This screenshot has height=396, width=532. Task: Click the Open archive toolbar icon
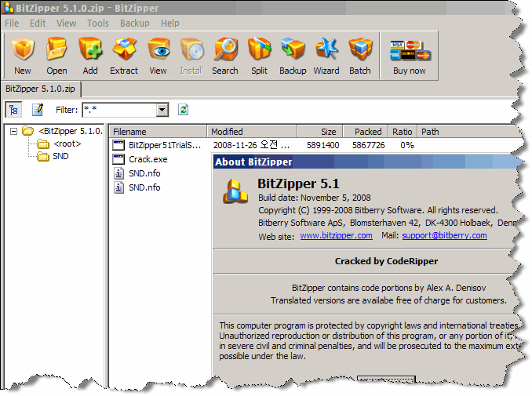(x=56, y=49)
